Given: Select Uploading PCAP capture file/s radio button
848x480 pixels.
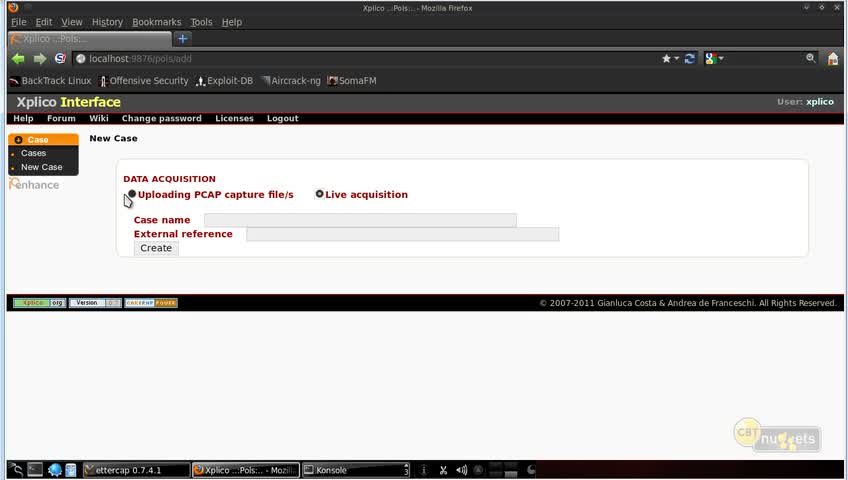Looking at the screenshot, I should [132, 194].
